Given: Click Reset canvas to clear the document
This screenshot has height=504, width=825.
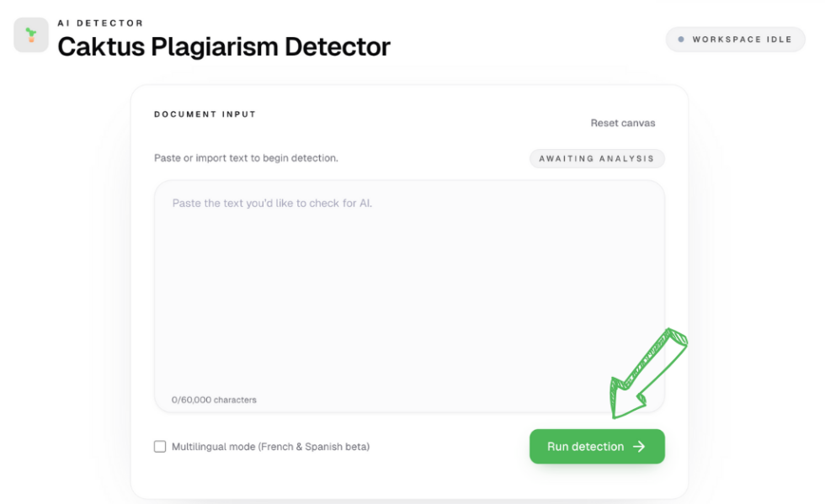Looking at the screenshot, I should pos(623,123).
